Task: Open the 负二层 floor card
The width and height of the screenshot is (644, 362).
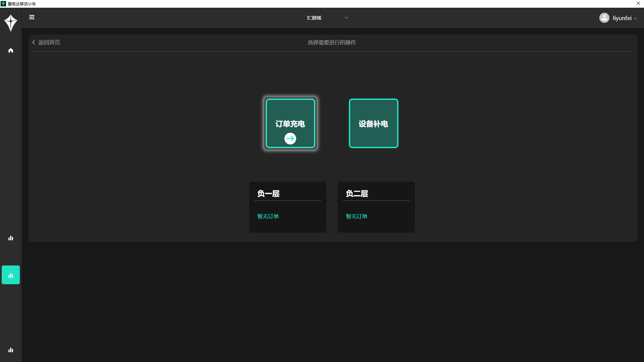Action: 376,207
